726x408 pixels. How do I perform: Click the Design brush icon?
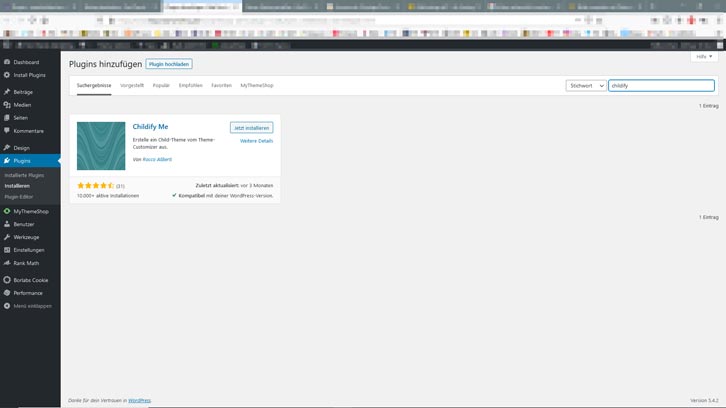tap(7, 148)
